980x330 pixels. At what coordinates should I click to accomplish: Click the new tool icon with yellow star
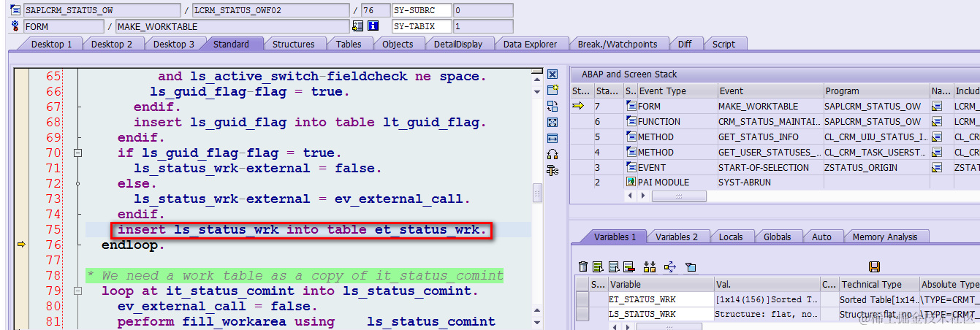pos(552,90)
